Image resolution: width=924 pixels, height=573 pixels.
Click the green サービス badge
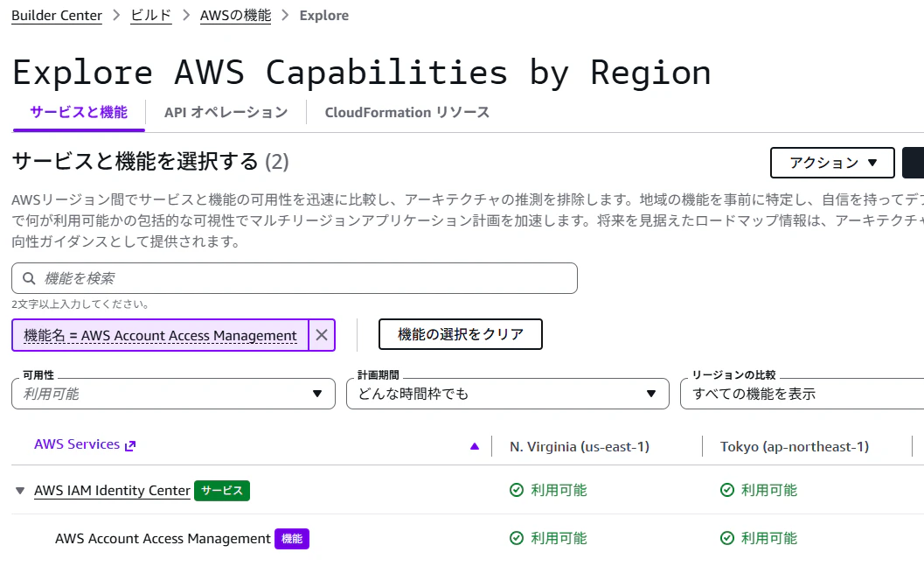222,491
